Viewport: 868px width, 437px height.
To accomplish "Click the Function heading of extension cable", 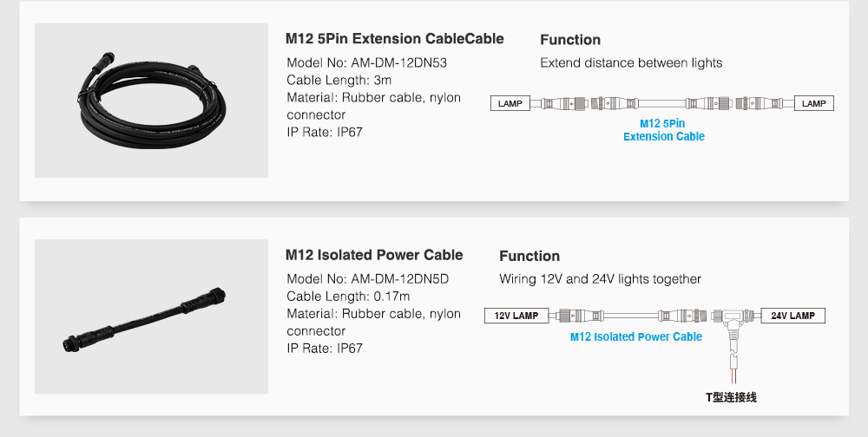I will pyautogui.click(x=570, y=40).
